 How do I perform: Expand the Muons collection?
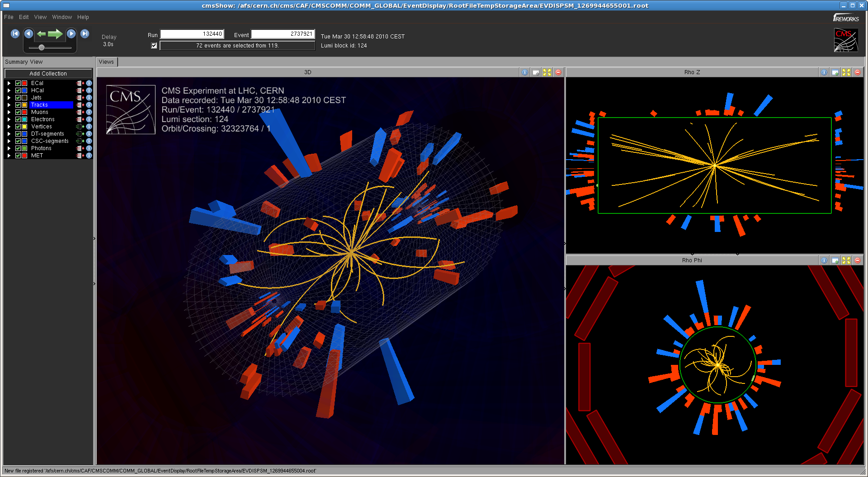point(9,112)
